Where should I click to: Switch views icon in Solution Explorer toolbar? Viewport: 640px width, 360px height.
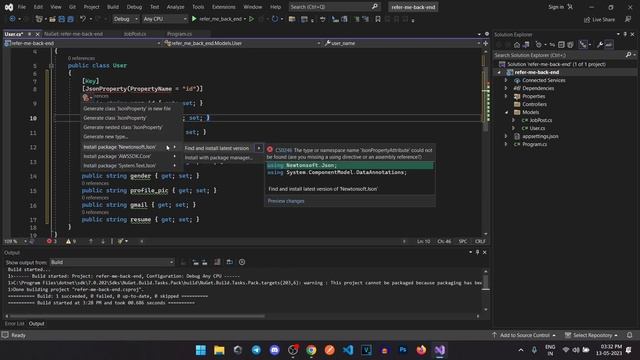point(526,44)
